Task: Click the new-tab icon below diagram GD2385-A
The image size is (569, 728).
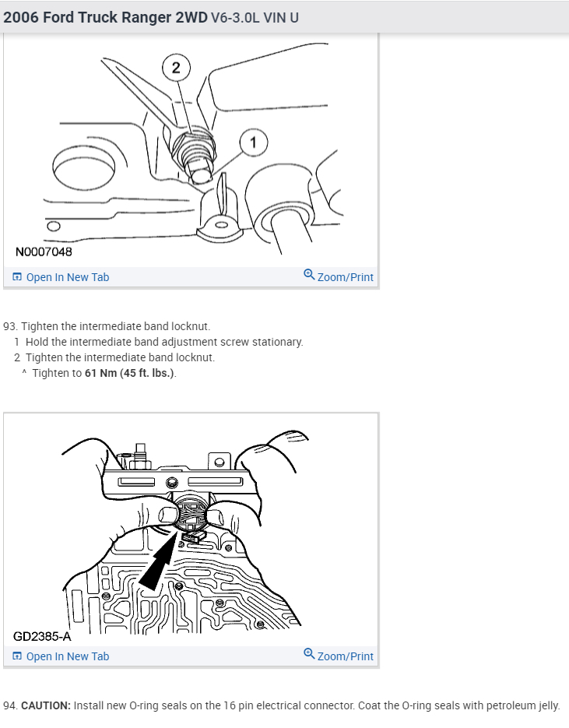Action: [x=16, y=656]
